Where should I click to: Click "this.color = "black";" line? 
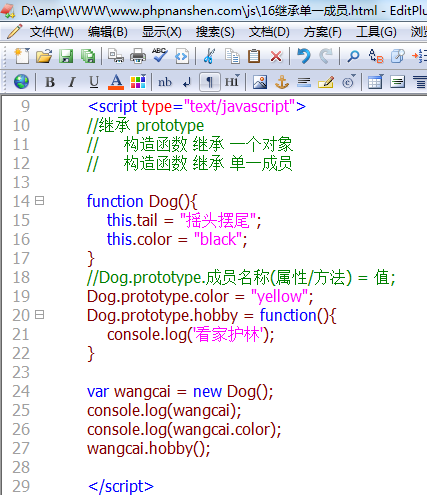pyautogui.click(x=177, y=239)
